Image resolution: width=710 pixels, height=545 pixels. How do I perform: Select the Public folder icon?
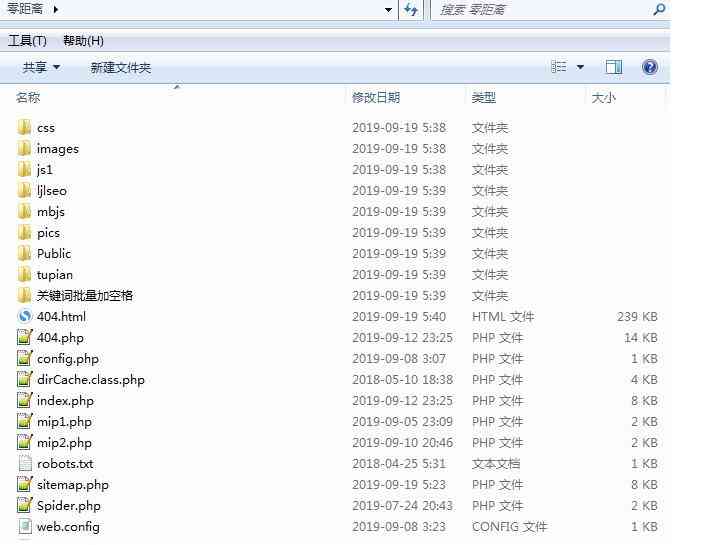pyautogui.click(x=24, y=253)
